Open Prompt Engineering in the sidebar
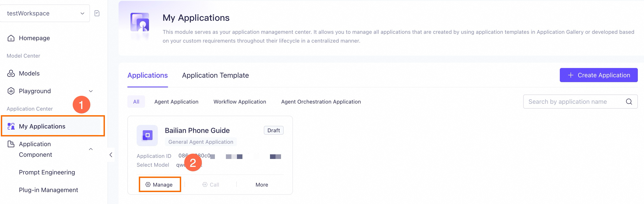644x204 pixels. tap(47, 172)
